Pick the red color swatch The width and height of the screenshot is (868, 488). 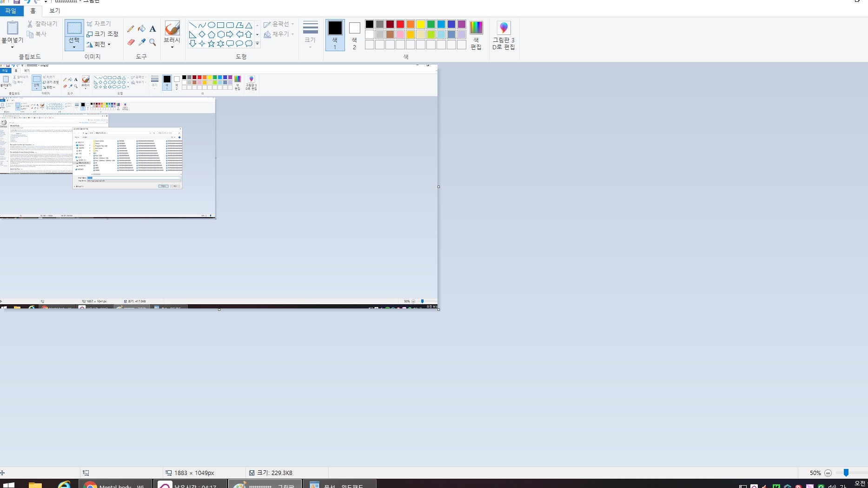[x=400, y=24]
